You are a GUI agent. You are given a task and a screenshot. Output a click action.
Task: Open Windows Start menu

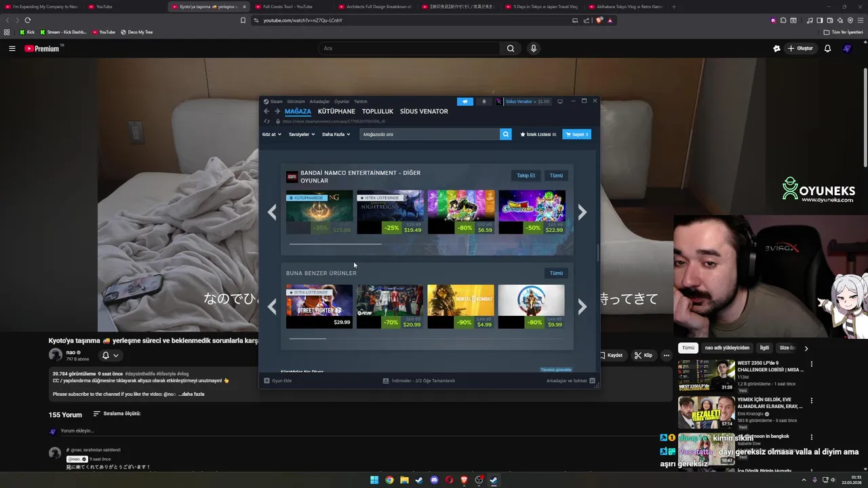tap(374, 480)
